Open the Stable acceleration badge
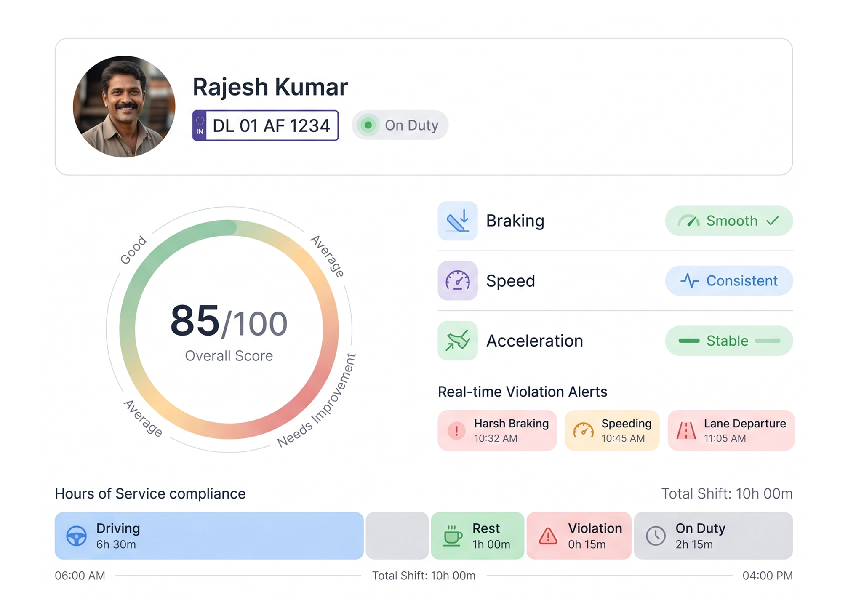 click(x=729, y=341)
